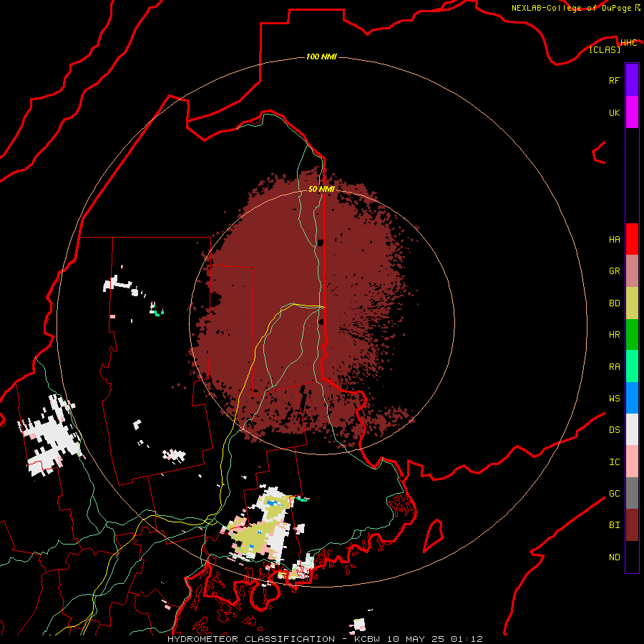Click the gray GC legend swatch

pyautogui.click(x=632, y=493)
